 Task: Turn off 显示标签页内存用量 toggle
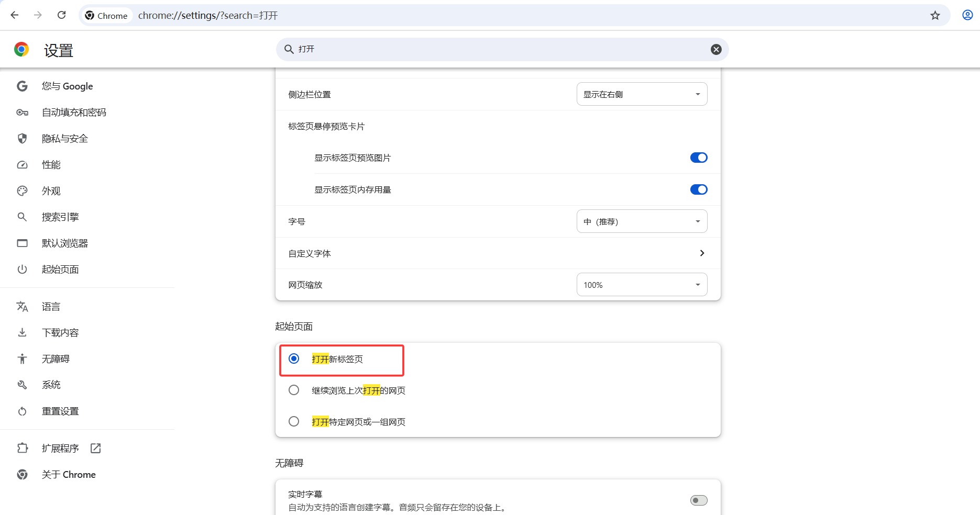pyautogui.click(x=698, y=189)
